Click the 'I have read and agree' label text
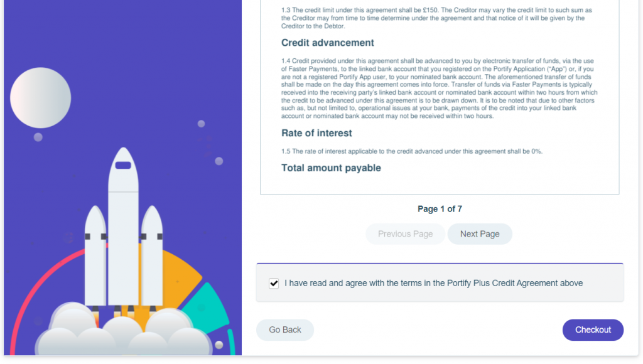Viewport: 643px width, 364px height. (433, 283)
